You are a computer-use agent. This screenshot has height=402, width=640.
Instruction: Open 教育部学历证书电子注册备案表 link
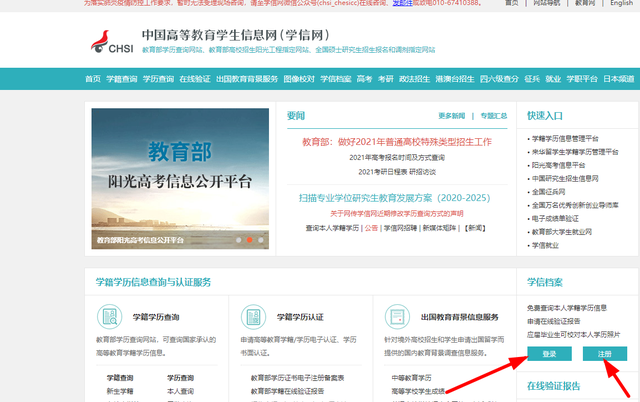tap(297, 378)
